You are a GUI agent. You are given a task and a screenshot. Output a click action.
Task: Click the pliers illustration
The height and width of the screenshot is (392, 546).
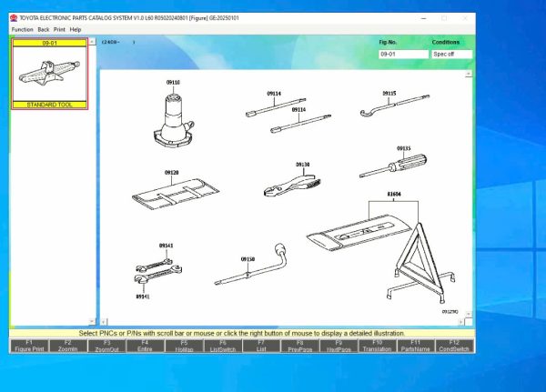[x=292, y=186]
